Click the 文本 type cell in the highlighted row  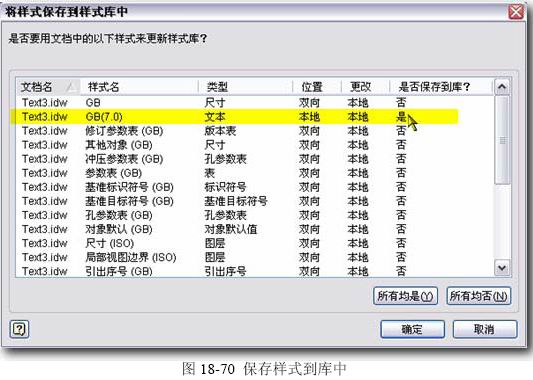pyautogui.click(x=215, y=117)
